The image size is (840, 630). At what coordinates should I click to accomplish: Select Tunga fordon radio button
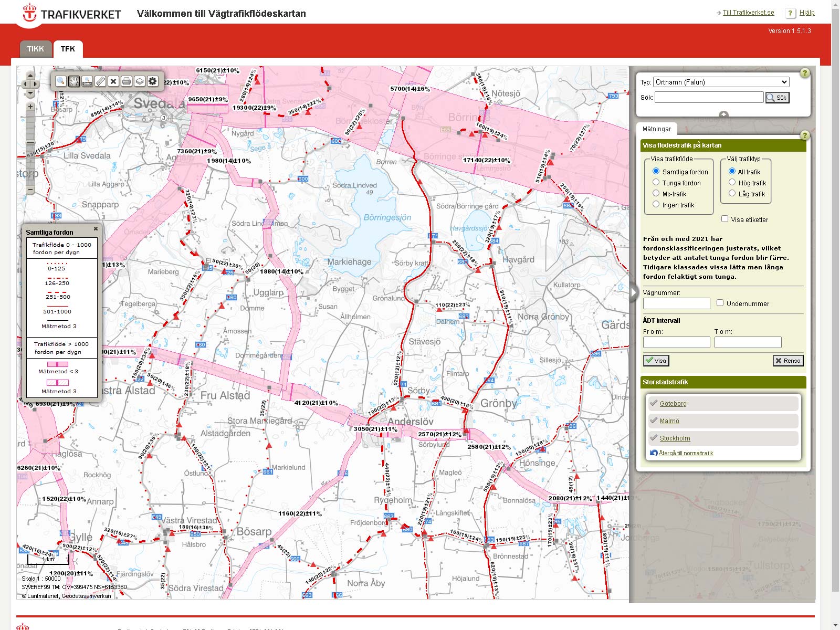[x=656, y=182]
